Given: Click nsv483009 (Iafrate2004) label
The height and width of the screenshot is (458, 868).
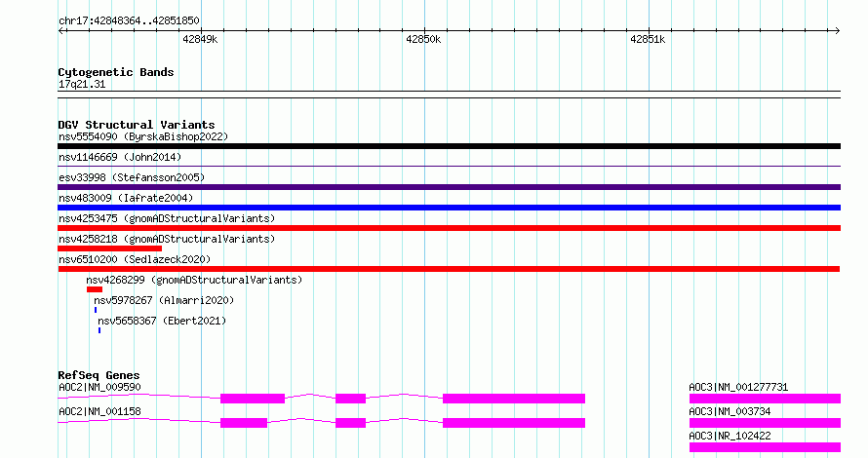Looking at the screenshot, I should tap(126, 198).
